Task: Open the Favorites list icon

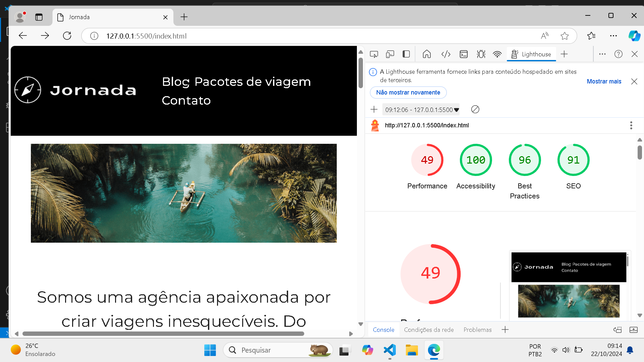Action: (x=591, y=36)
